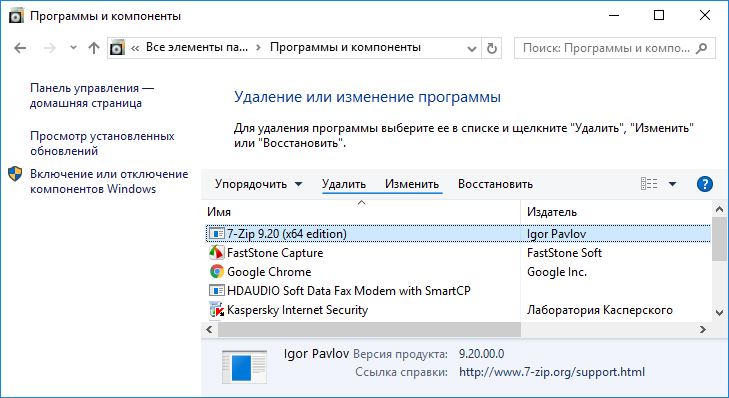This screenshot has width=729, height=398.
Task: Click the search magnifier icon
Action: 701,48
